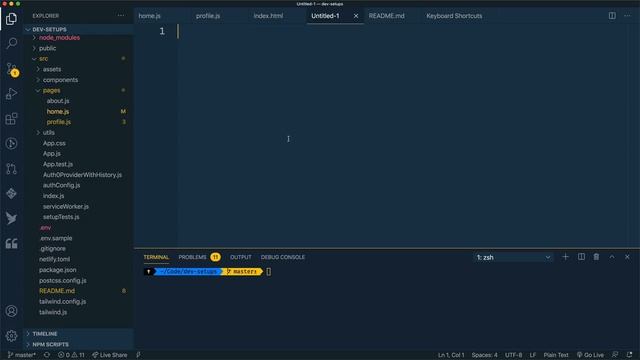Open the Manage gear icon

pos(11,336)
